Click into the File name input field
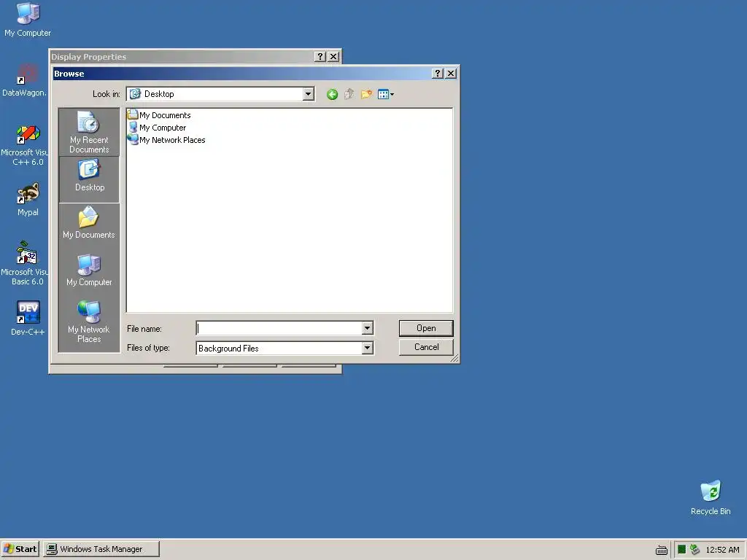 tap(279, 327)
